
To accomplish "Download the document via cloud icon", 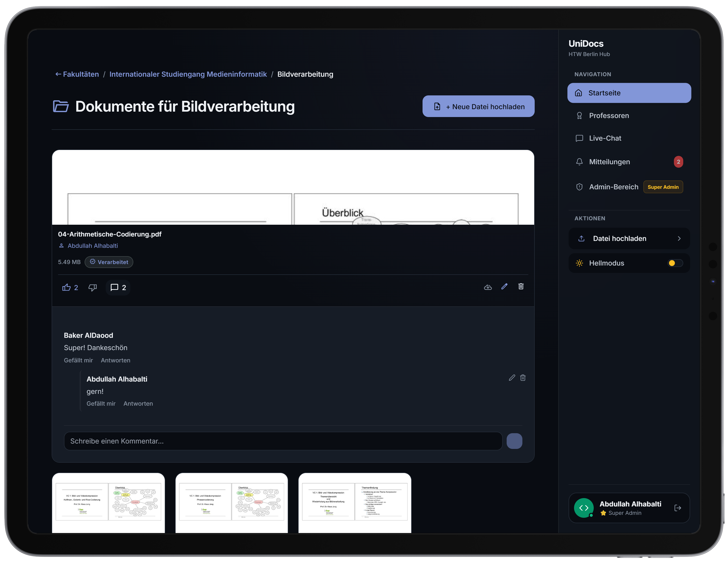I will (x=488, y=287).
